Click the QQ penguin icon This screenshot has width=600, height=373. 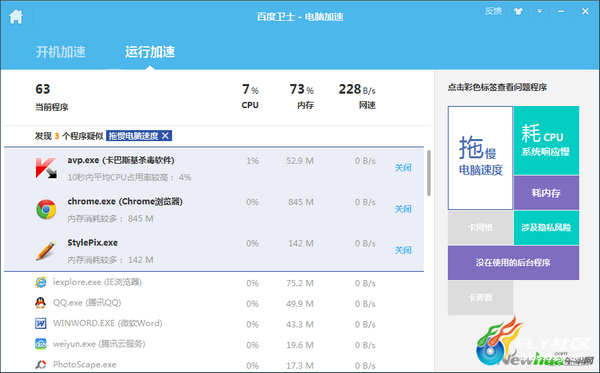(41, 303)
